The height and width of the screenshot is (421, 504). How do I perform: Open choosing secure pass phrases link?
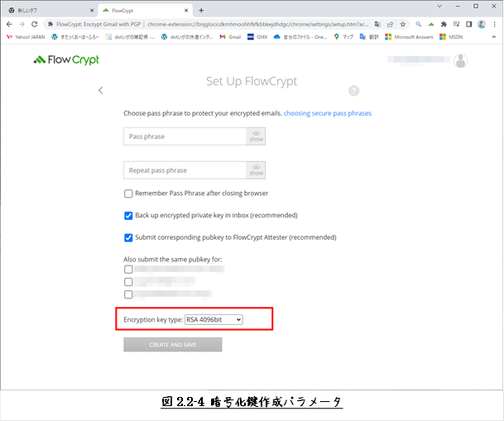[x=328, y=113]
